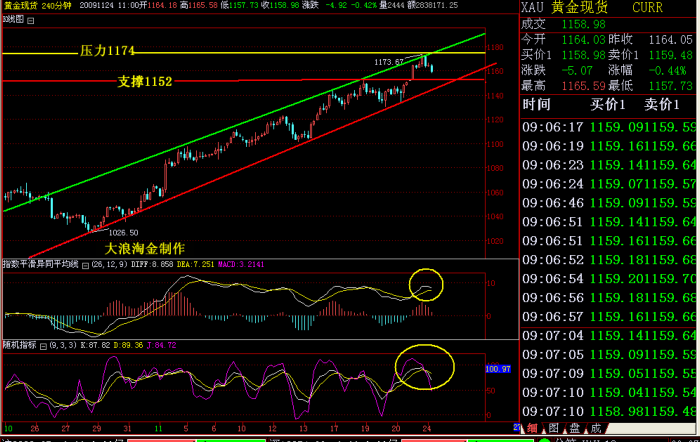The height and width of the screenshot is (442, 700).
Task: Click the 1026.50 low price annotation
Action: coord(124,233)
